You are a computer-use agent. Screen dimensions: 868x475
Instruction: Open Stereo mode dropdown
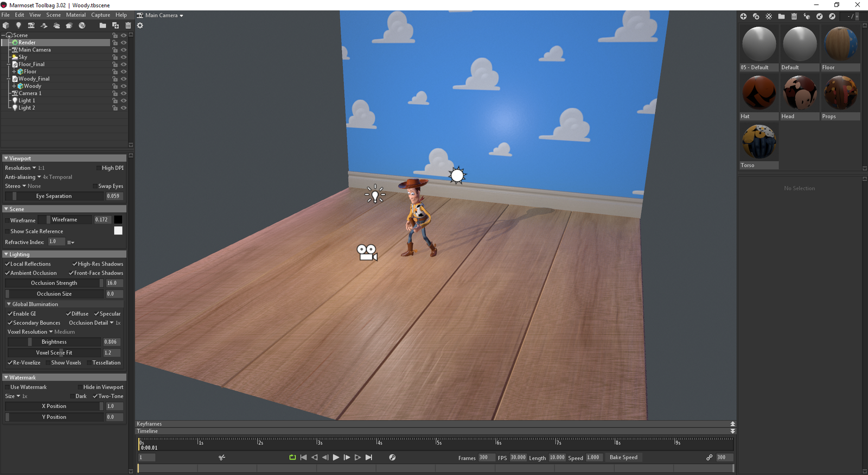(15, 186)
